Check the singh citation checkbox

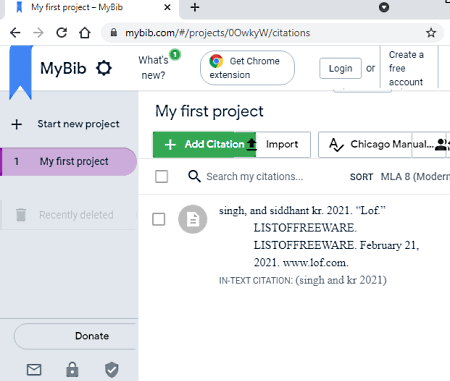[159, 219]
